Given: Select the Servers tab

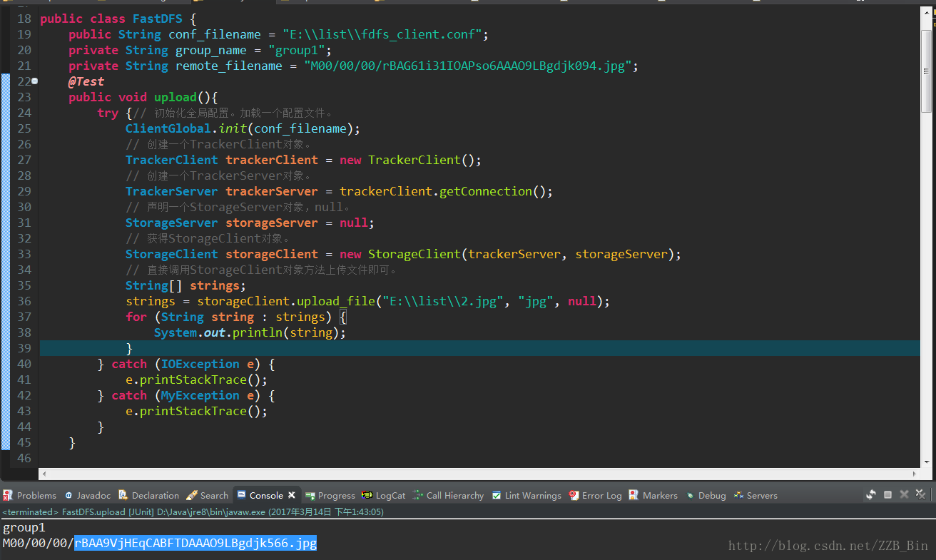Looking at the screenshot, I should coord(756,495).
